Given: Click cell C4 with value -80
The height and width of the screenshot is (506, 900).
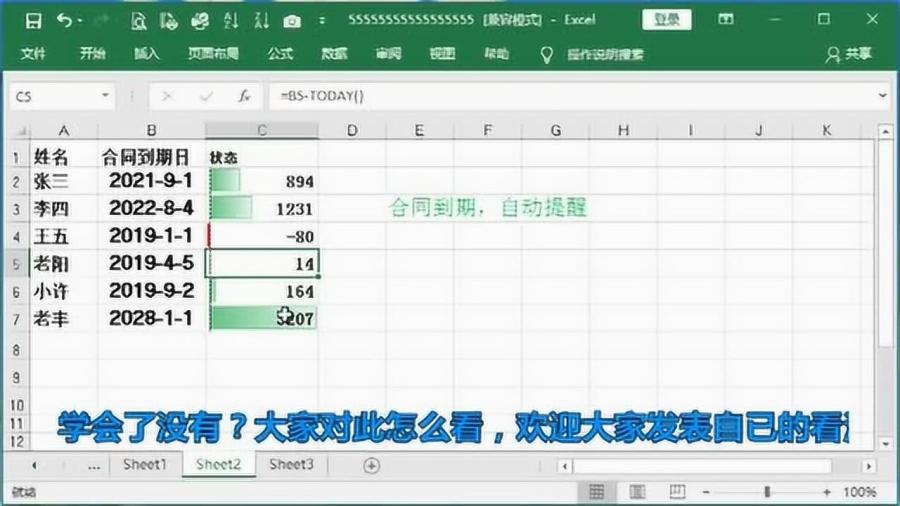Looking at the screenshot, I should tap(262, 236).
